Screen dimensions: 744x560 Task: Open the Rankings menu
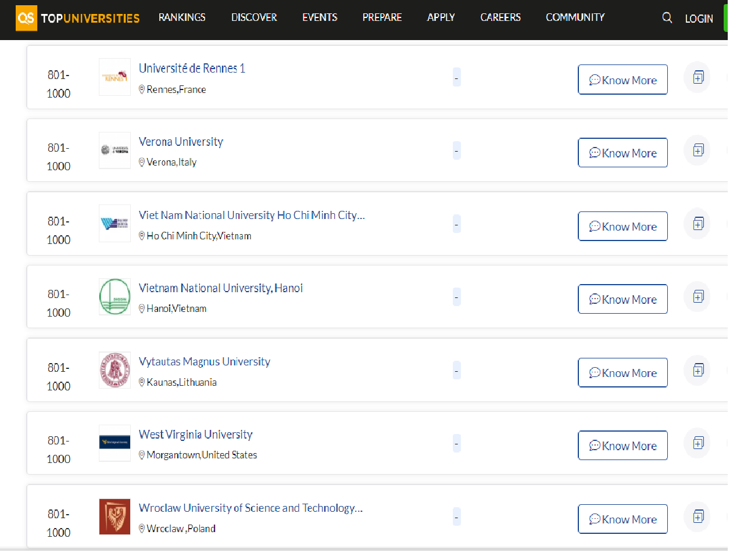(182, 17)
